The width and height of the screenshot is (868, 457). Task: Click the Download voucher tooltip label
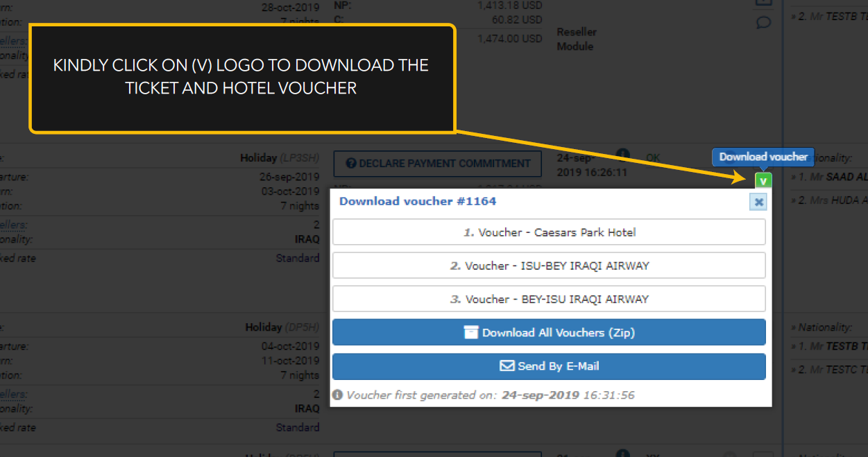click(763, 157)
